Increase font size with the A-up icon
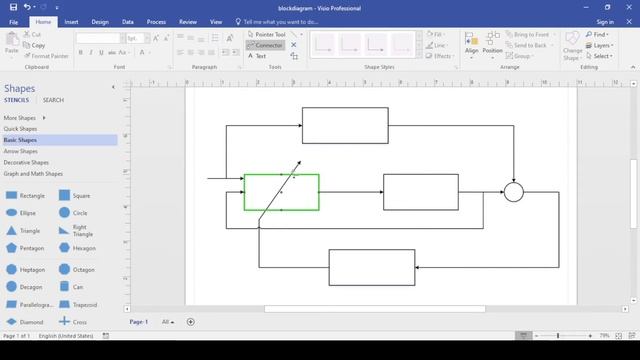Viewport: 640px width, 360px height. tap(156, 38)
